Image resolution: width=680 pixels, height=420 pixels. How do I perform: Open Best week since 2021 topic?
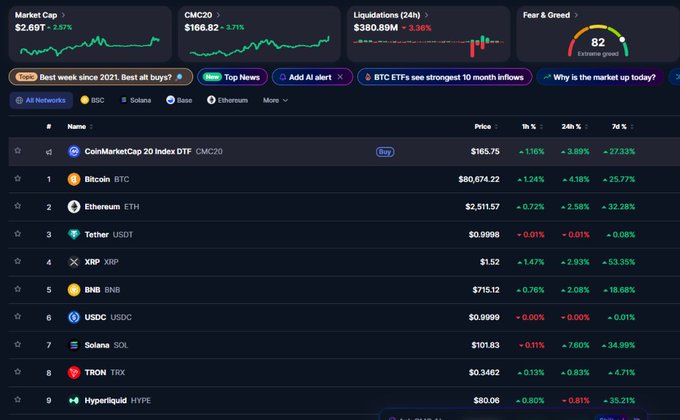click(x=101, y=77)
